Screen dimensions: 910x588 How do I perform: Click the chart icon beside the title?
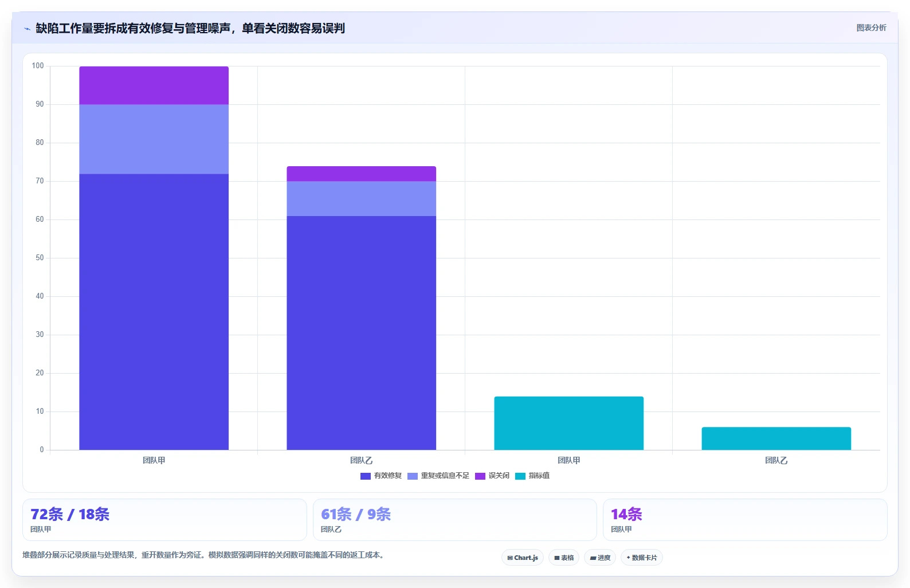pos(27,29)
